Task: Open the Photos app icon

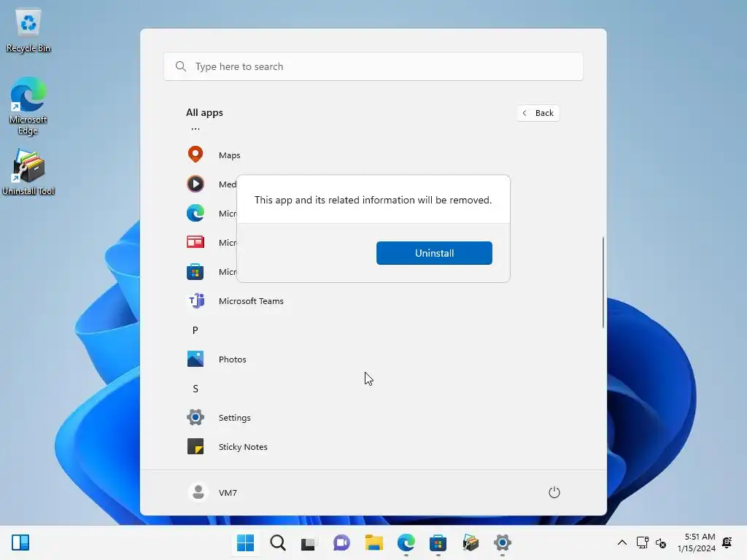Action: 196,359
